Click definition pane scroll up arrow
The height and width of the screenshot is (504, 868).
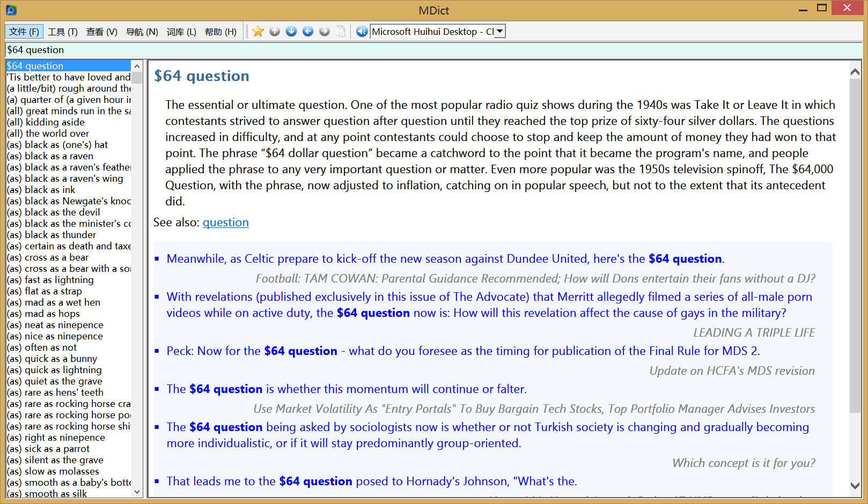[x=855, y=72]
